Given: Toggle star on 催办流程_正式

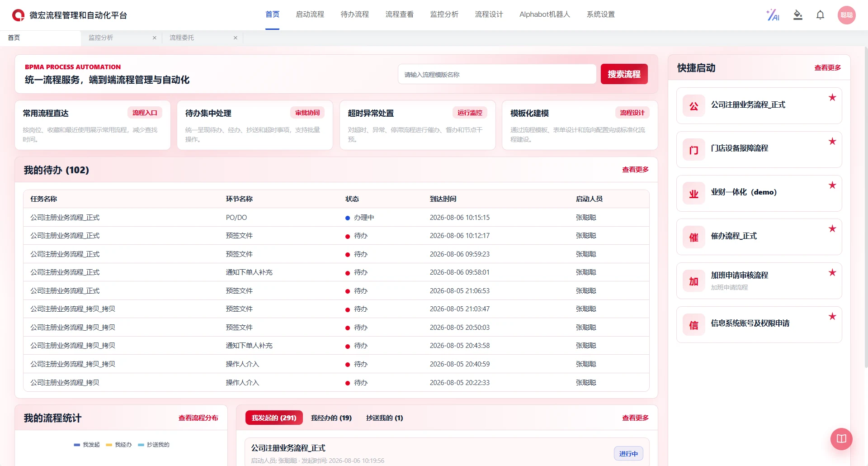Looking at the screenshot, I should click(x=832, y=228).
